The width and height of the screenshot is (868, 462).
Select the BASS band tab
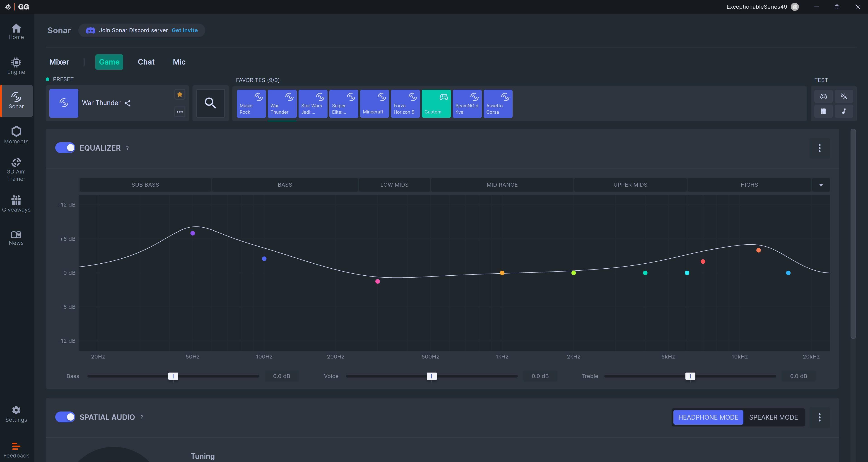pyautogui.click(x=285, y=185)
